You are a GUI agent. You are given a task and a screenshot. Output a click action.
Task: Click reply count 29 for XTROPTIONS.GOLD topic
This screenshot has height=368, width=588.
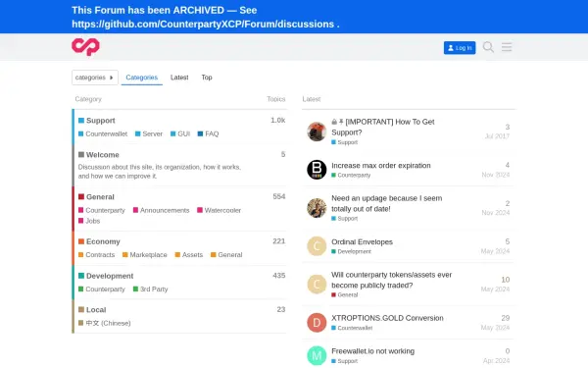pyautogui.click(x=506, y=318)
